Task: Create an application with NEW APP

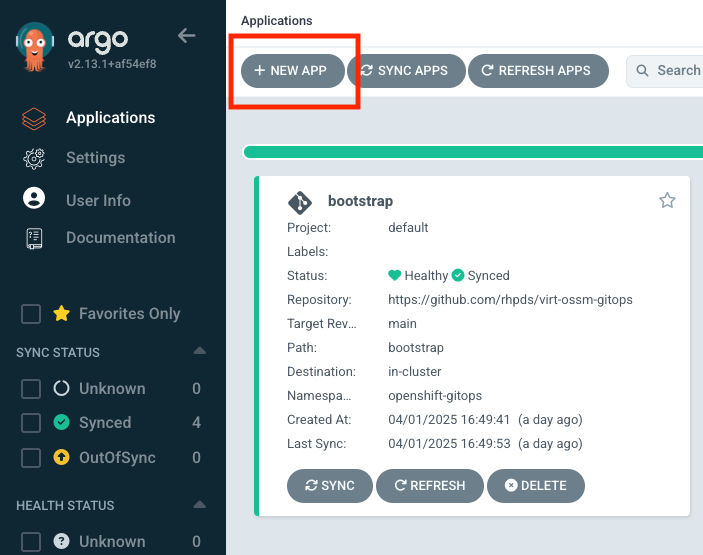Action: tap(293, 71)
